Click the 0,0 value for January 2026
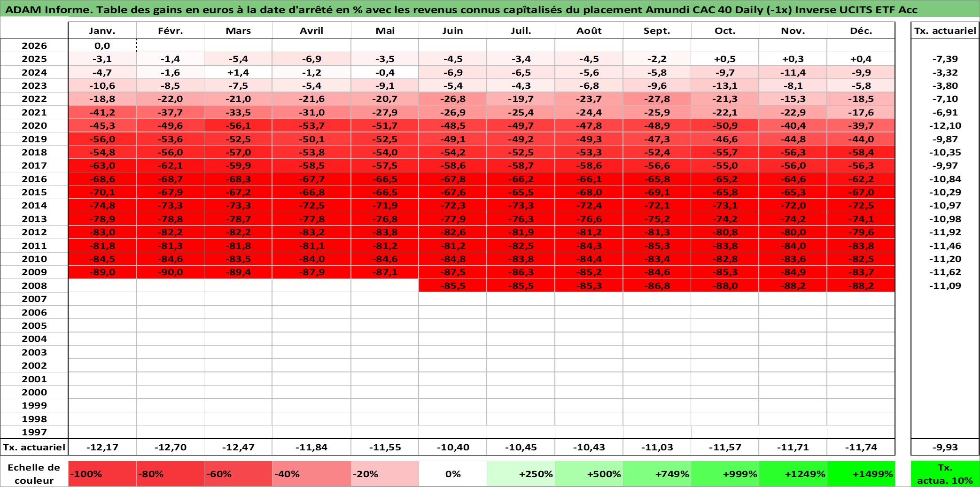The height and width of the screenshot is (487, 980). 102,46
